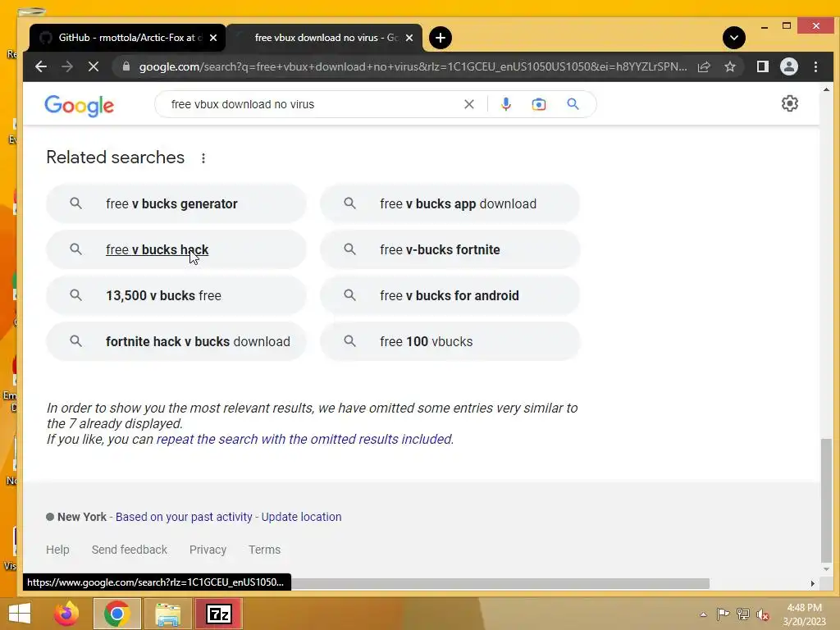
Task: Click the scrollbar down arrow
Action: [x=827, y=569]
